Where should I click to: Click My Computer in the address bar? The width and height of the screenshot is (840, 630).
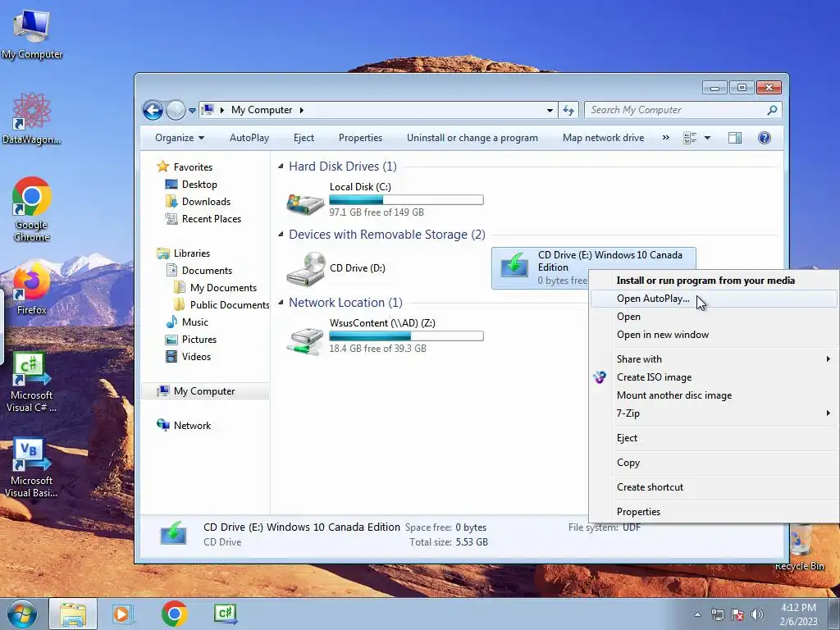pyautogui.click(x=262, y=110)
